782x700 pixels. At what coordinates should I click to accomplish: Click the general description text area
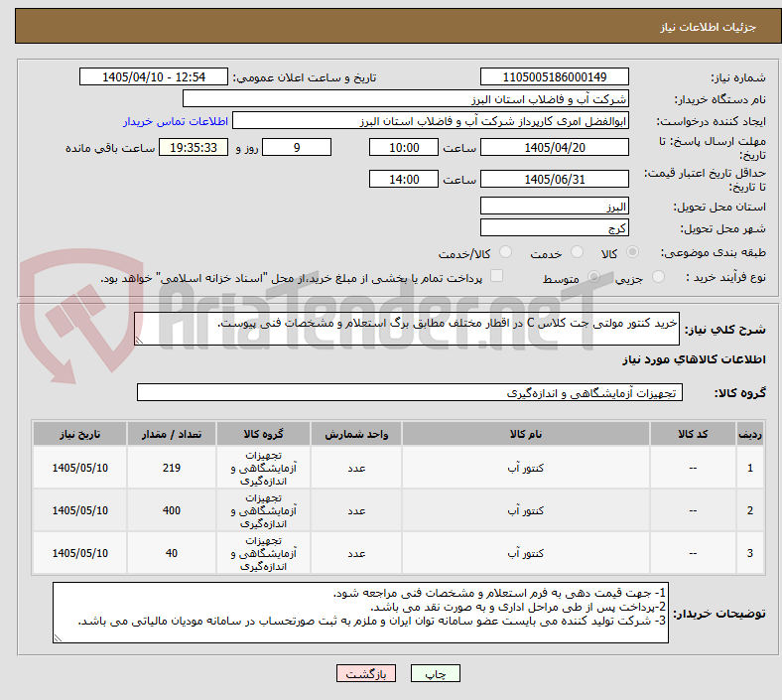click(407, 329)
